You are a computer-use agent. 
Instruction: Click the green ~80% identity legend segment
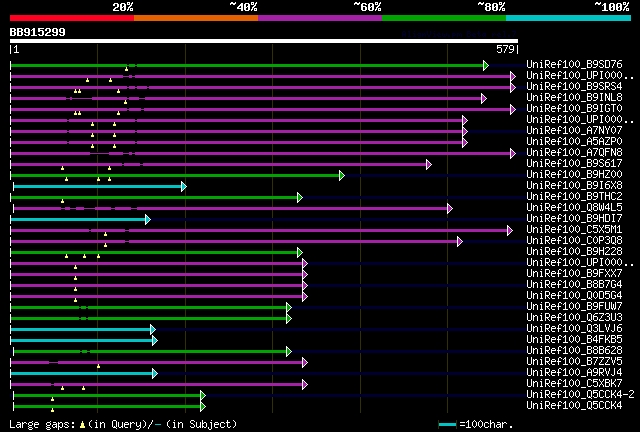[444, 18]
